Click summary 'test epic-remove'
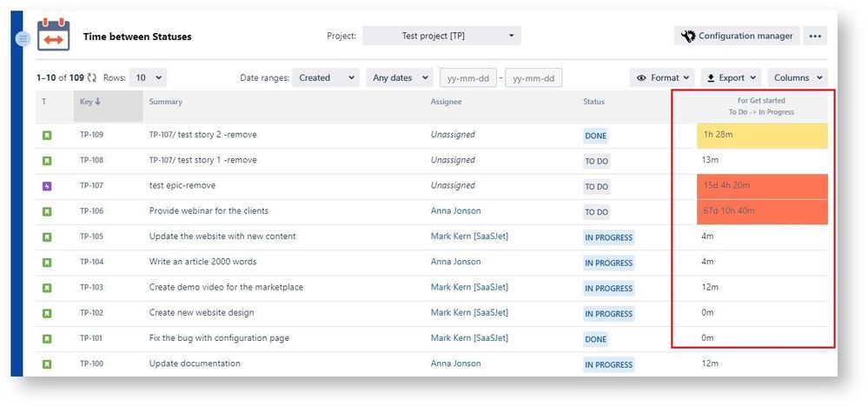868x407 pixels. tap(182, 185)
